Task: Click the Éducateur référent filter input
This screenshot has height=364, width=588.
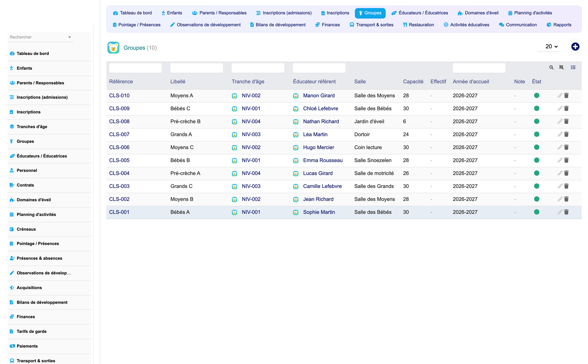Action: point(319,68)
